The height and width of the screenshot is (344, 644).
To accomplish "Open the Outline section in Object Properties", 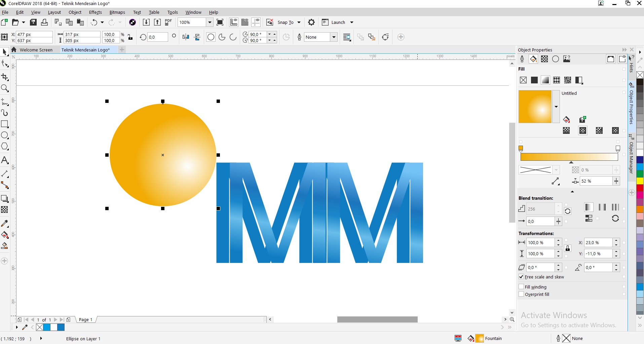I will (x=522, y=59).
